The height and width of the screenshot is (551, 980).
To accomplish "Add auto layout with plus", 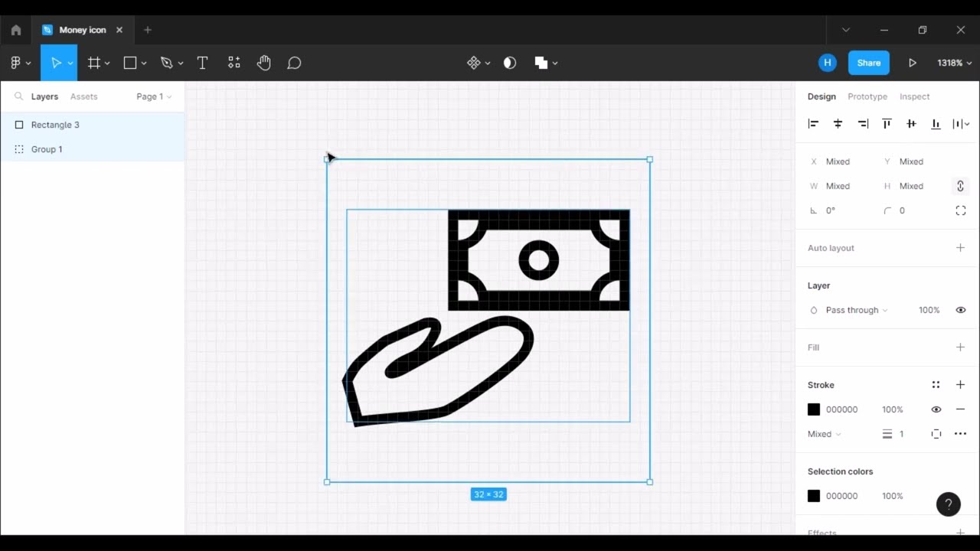I will coord(960,248).
